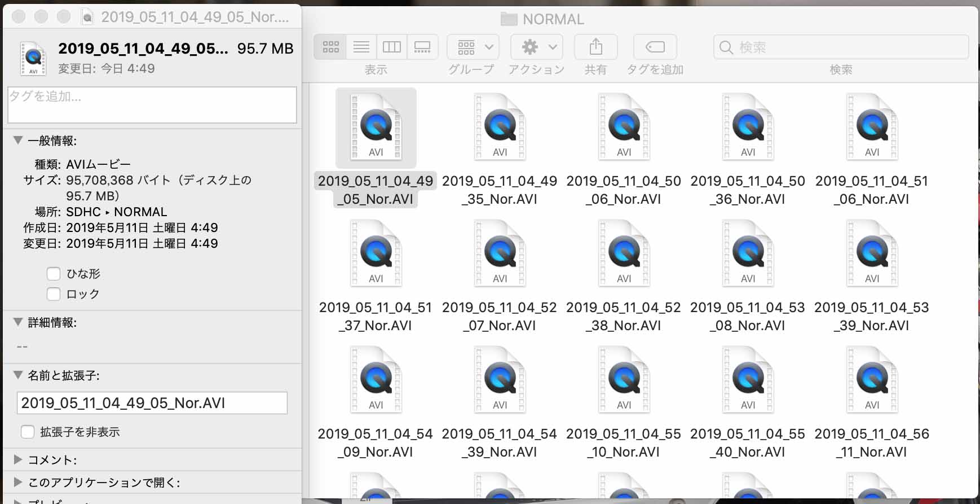Expand the このアプリケーションで開く section
Viewport: 980px width, 504px height.
pos(18,482)
